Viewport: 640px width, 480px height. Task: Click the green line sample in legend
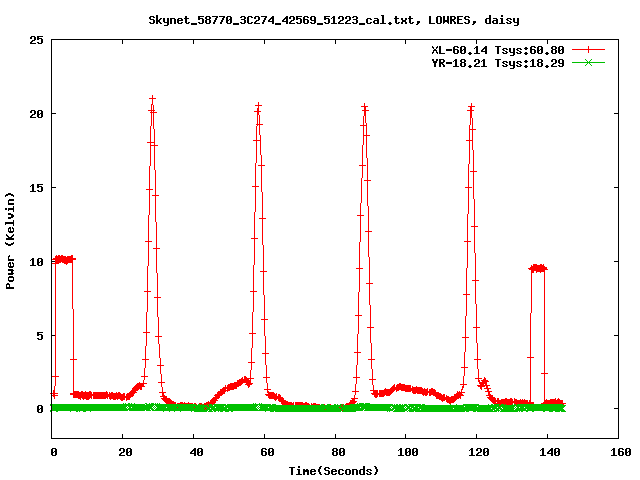point(588,62)
